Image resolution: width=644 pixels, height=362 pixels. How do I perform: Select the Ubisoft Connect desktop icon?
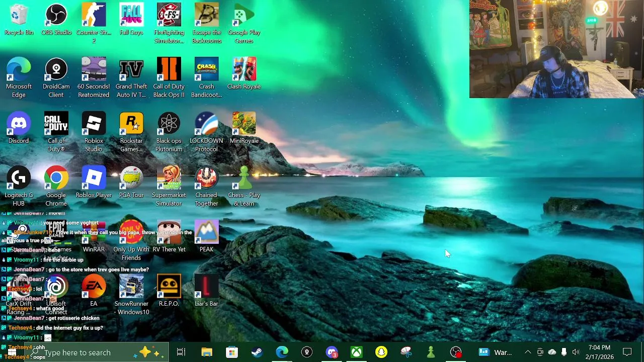pyautogui.click(x=56, y=295)
